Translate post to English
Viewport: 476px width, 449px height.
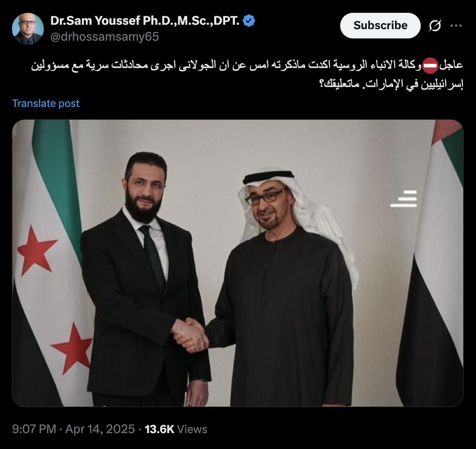click(x=46, y=103)
